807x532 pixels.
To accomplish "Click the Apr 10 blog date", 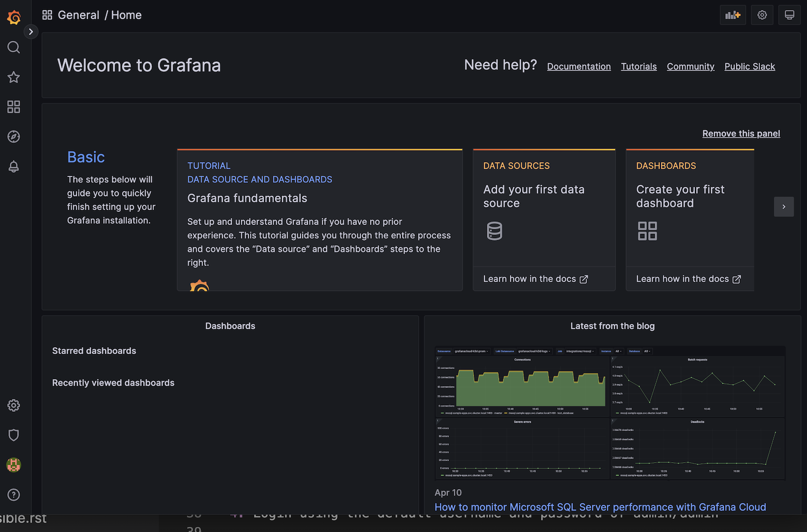I will click(x=448, y=493).
